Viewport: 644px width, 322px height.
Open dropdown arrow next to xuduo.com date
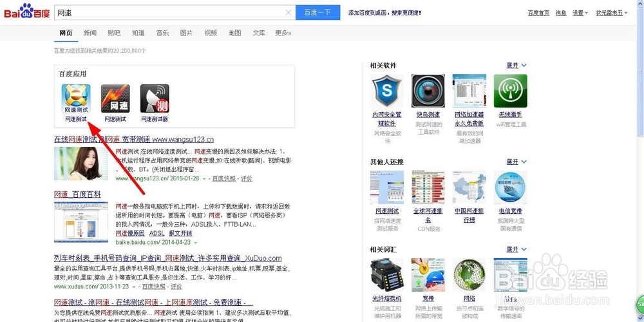134,287
